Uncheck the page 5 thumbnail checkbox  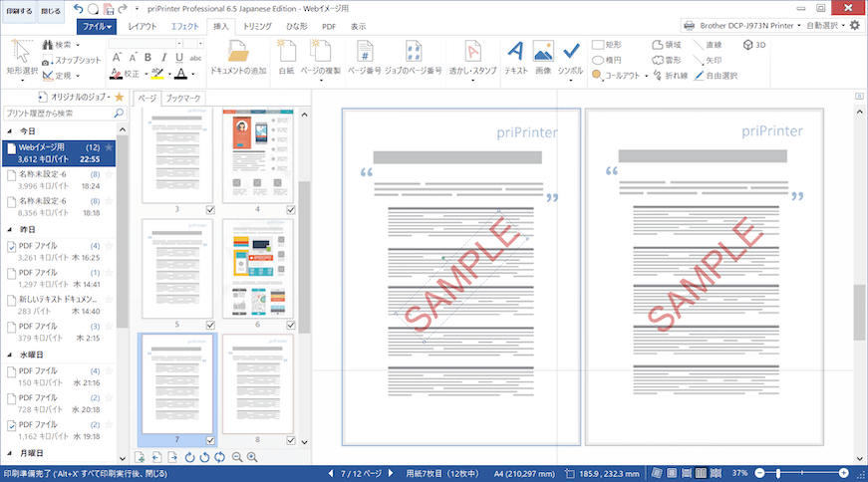pyautogui.click(x=210, y=325)
